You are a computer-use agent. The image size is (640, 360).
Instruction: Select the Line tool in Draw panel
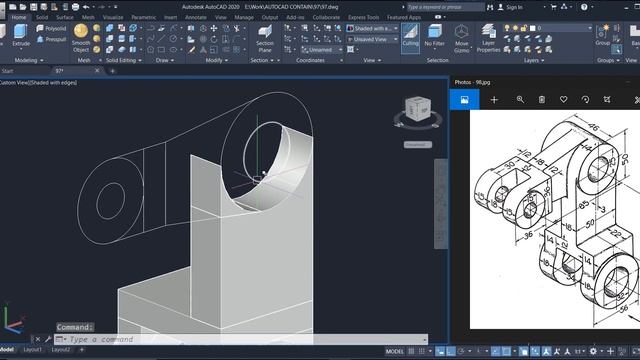pyautogui.click(x=162, y=39)
